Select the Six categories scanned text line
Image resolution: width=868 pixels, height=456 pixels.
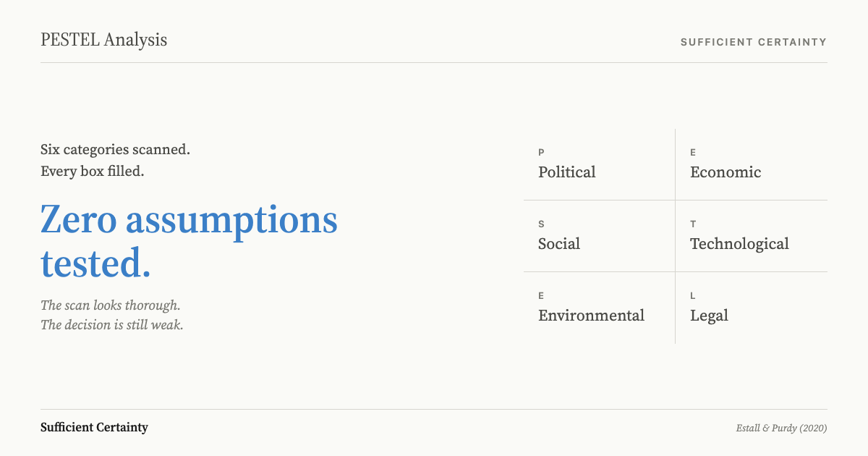[x=115, y=150]
